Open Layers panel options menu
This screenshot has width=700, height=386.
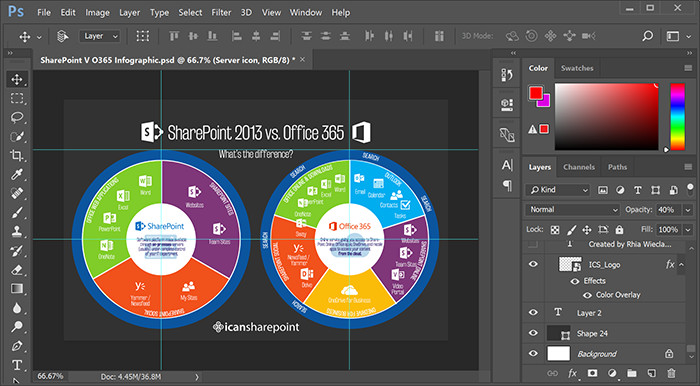[688, 167]
